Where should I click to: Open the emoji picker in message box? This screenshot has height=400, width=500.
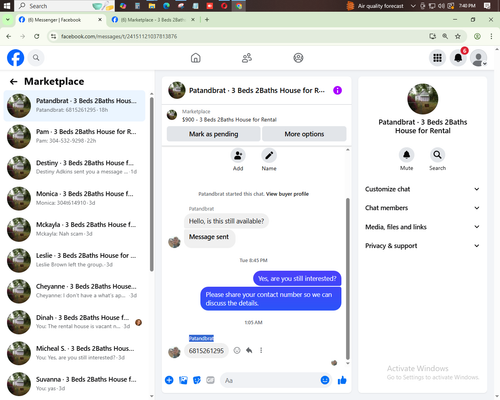click(x=325, y=380)
